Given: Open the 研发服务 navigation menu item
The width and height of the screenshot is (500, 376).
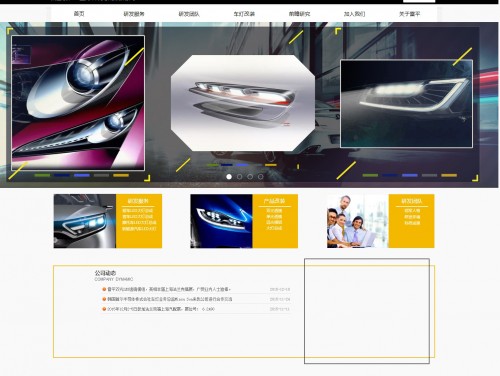Looking at the screenshot, I should pos(134,14).
